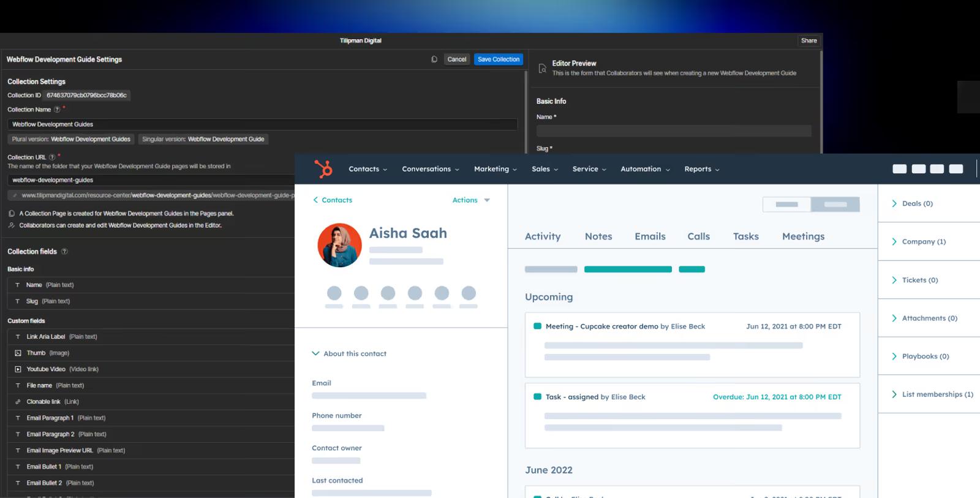Click the right segment of view toggle
This screenshot has height=498, width=980.
[x=835, y=205]
